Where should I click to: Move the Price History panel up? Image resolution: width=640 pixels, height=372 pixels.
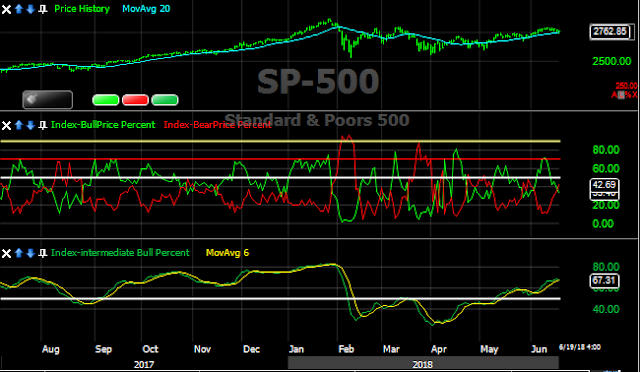click(18, 9)
